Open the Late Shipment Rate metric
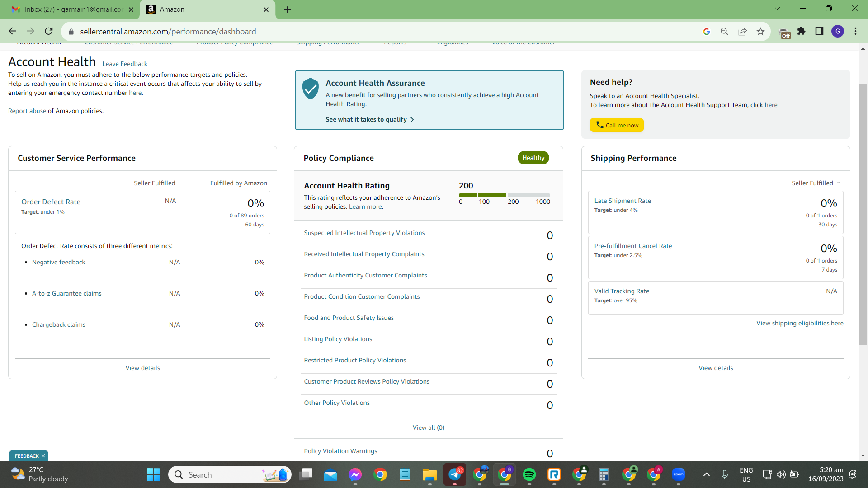 click(x=623, y=201)
